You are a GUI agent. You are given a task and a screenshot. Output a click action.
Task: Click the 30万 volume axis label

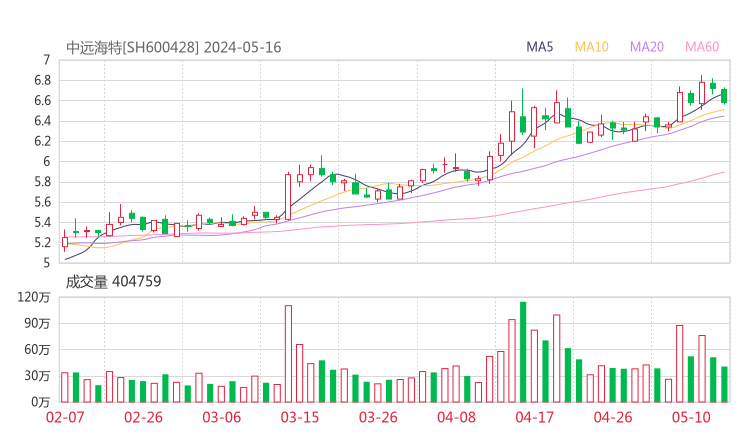pyautogui.click(x=37, y=376)
